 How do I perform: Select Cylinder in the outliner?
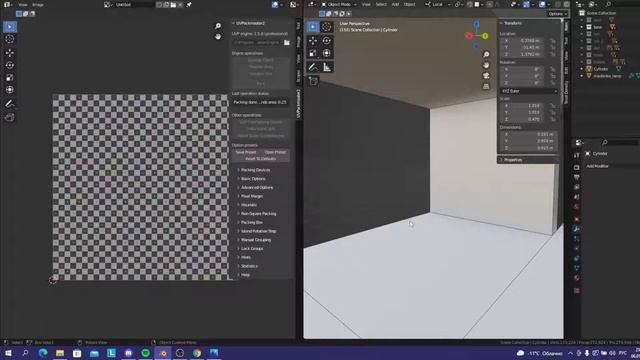[x=600, y=69]
